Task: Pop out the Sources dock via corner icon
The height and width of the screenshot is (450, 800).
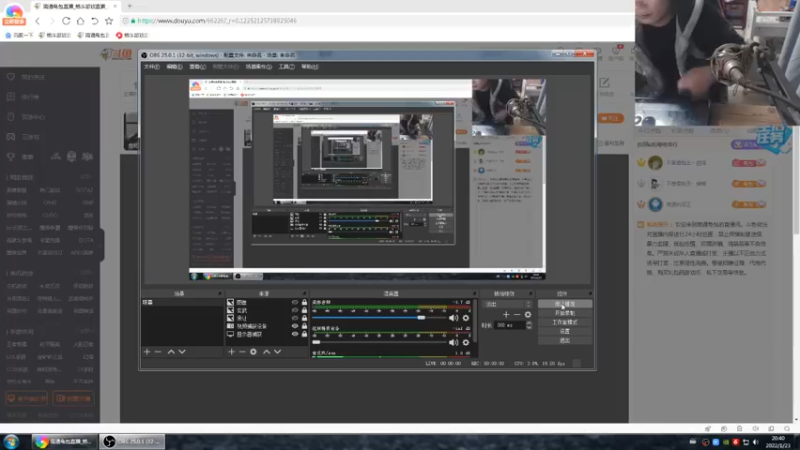Action: pos(305,294)
